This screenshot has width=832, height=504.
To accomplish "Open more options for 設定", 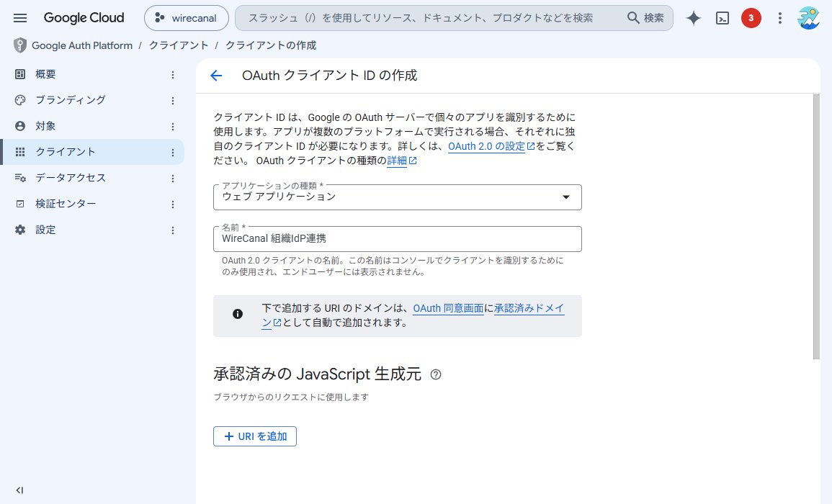I will 172,231.
